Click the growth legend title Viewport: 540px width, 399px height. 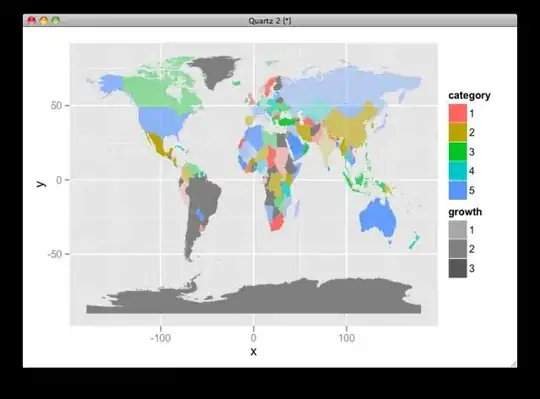click(465, 212)
